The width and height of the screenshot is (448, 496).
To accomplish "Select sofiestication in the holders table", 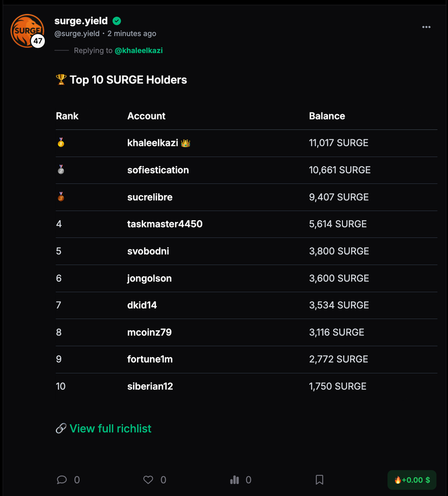I will (x=158, y=170).
